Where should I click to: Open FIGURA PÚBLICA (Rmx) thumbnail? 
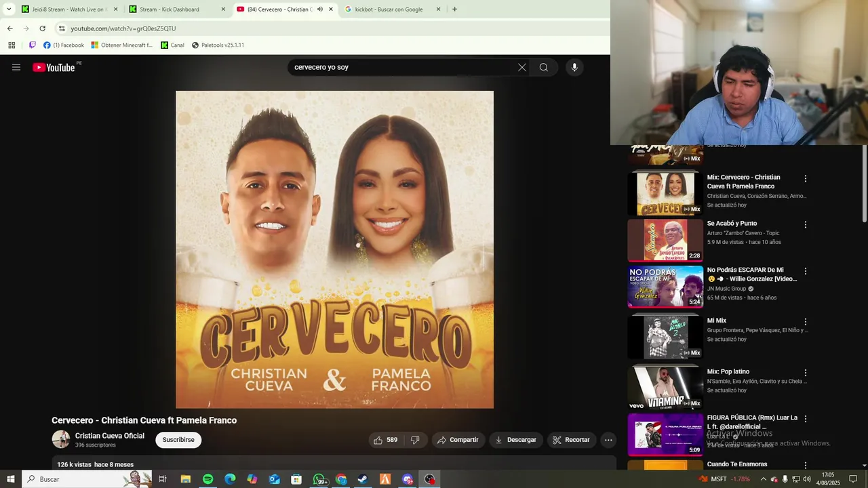pyautogui.click(x=665, y=434)
